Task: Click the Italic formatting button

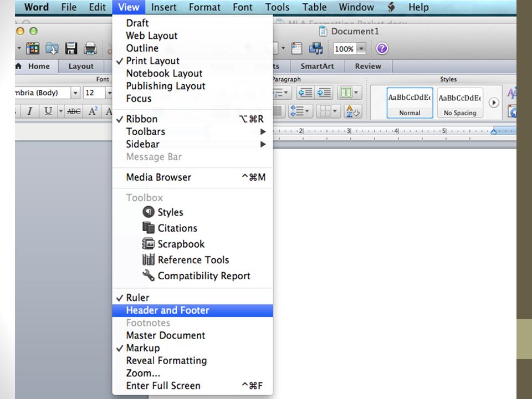Action: click(x=29, y=111)
